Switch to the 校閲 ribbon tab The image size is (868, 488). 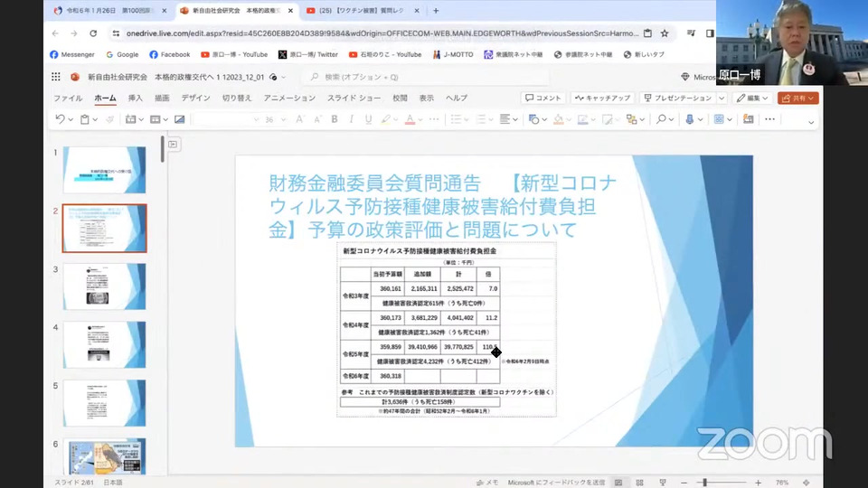point(400,98)
